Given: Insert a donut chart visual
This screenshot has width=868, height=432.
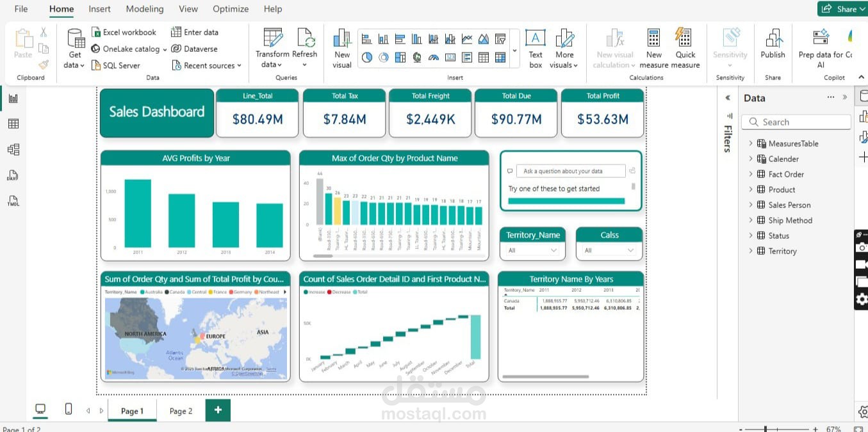Looking at the screenshot, I should 384,57.
